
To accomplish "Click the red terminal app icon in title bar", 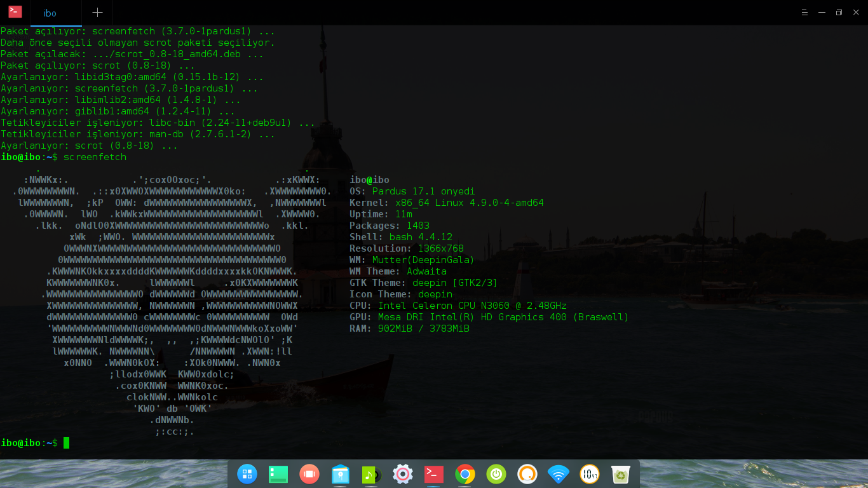I will [15, 12].
